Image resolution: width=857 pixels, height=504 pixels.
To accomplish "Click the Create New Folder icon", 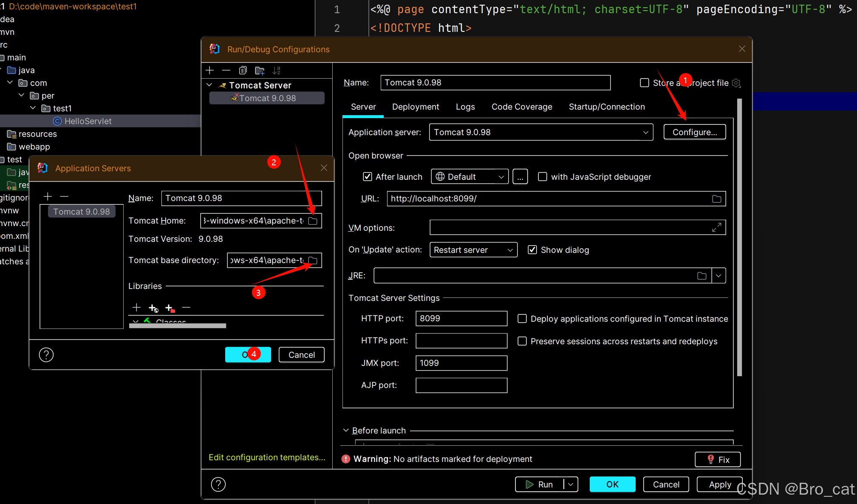I will click(x=260, y=71).
